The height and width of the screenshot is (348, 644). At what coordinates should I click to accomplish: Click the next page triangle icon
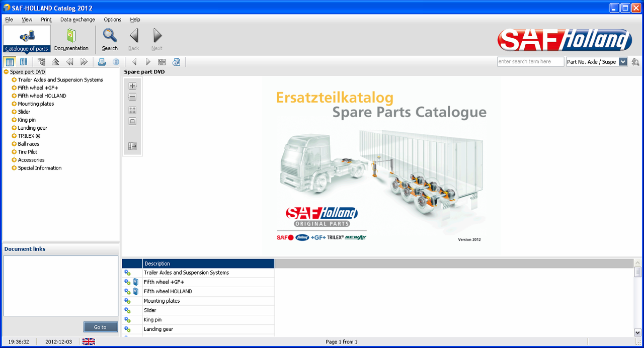(148, 62)
